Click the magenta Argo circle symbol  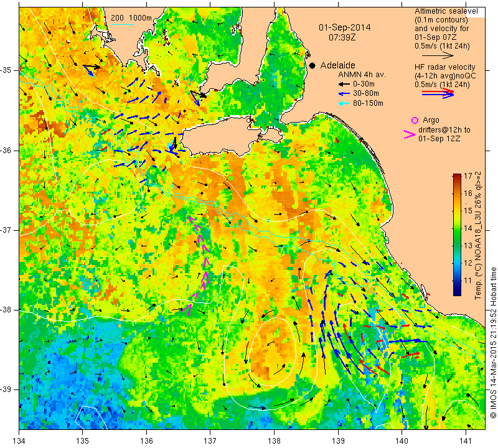[x=415, y=120]
